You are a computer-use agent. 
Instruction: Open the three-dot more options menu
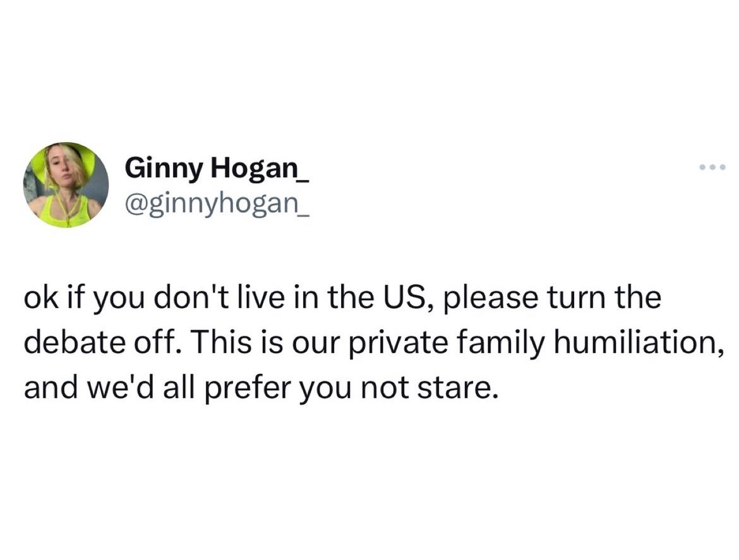tap(713, 168)
